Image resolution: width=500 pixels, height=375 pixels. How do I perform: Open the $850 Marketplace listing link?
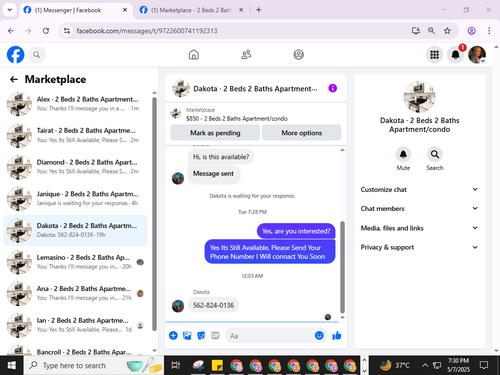point(237,118)
